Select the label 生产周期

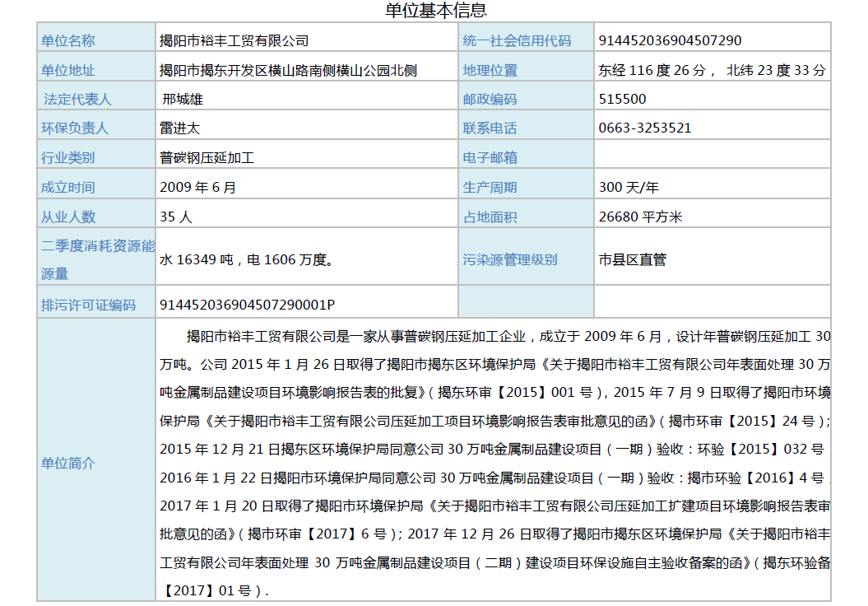[490, 187]
